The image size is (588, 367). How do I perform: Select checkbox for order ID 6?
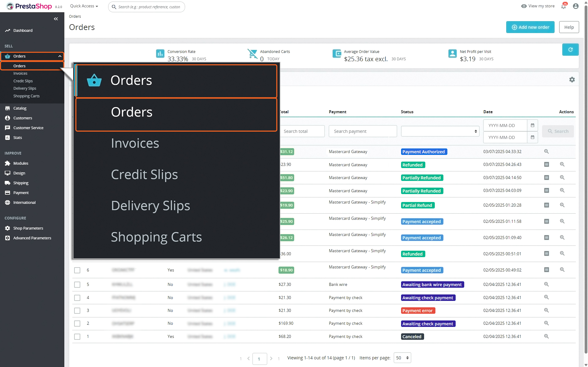[x=77, y=270]
